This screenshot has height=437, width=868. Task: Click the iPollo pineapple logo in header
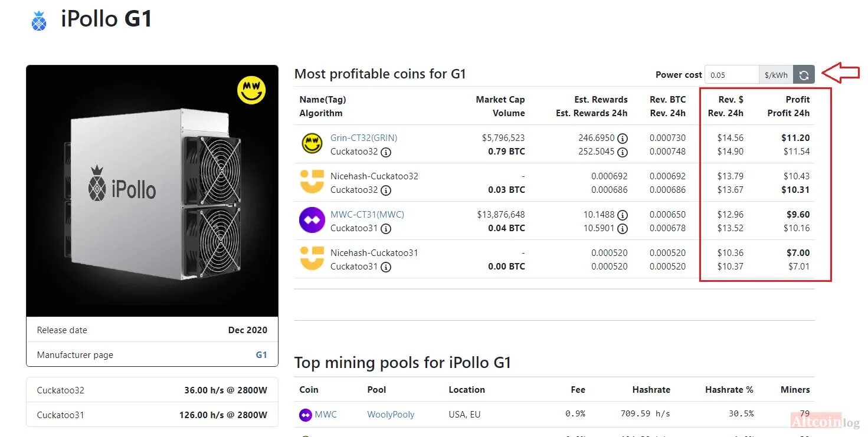tap(39, 21)
